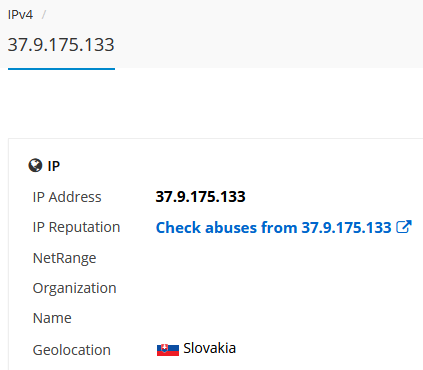
Task: Select the 37.9.175.133 page title tab
Action: click(x=61, y=44)
